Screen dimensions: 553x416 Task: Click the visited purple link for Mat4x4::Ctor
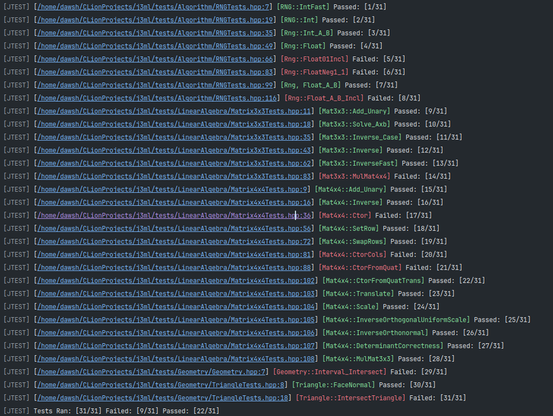coord(175,215)
